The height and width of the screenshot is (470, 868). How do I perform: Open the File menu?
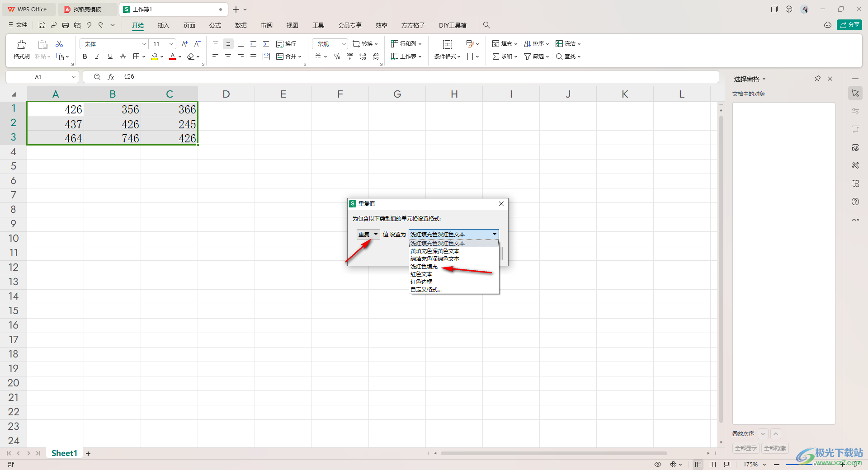coord(18,25)
